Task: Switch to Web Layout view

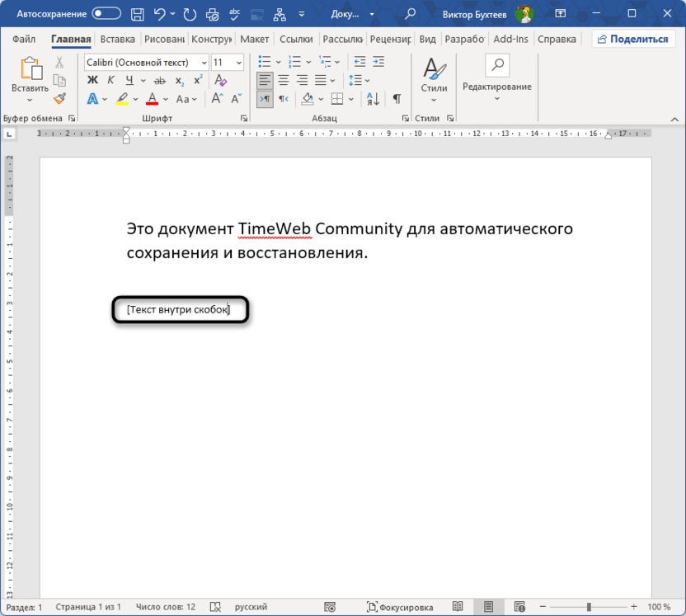Action: [x=519, y=606]
